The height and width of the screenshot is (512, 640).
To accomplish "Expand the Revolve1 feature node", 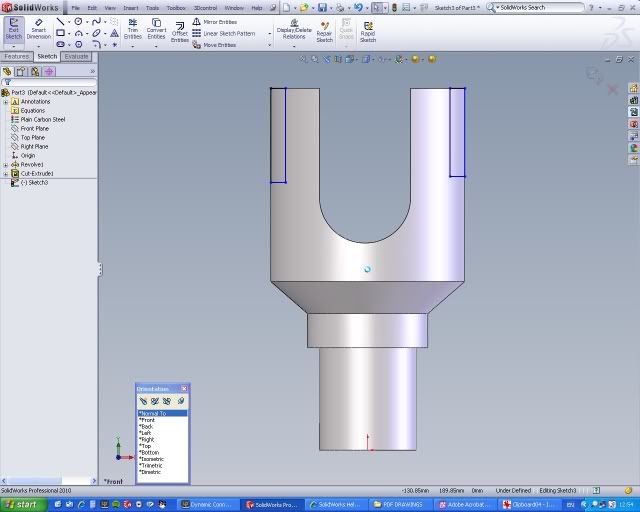I will [5, 164].
